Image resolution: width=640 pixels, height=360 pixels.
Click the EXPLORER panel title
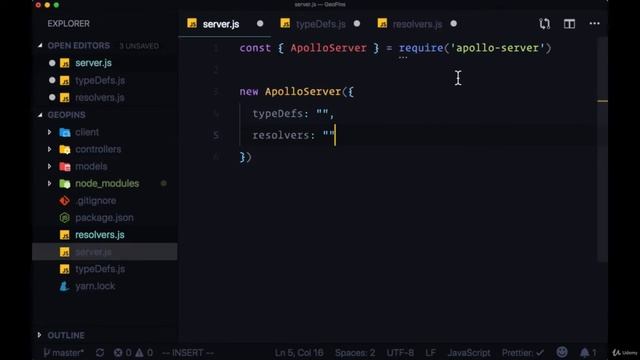point(68,24)
